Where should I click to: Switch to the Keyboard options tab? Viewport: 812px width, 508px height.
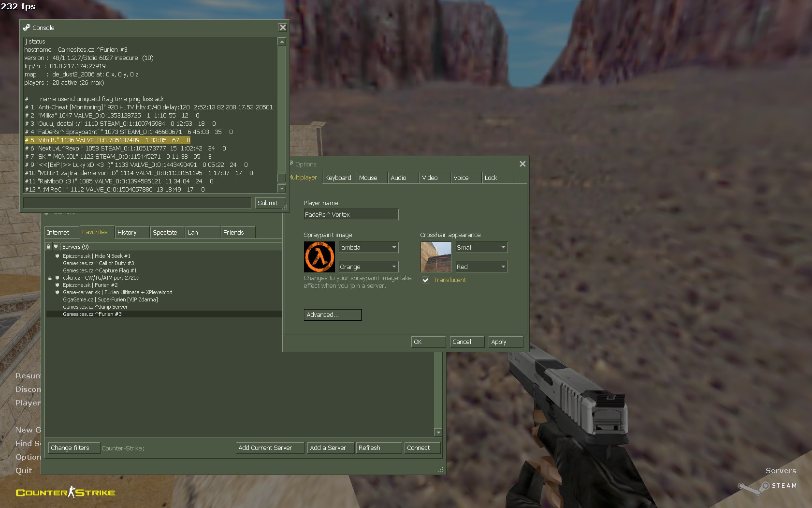coord(338,178)
